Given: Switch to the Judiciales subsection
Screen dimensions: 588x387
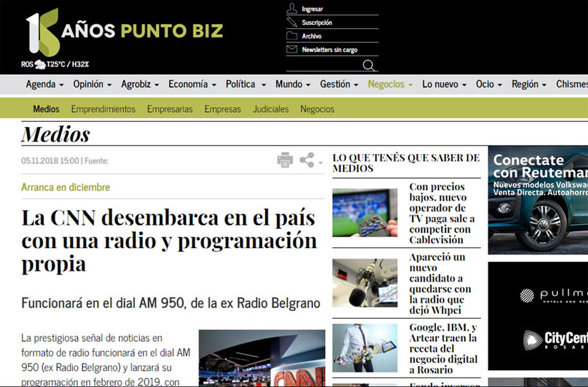Looking at the screenshot, I should click(270, 109).
